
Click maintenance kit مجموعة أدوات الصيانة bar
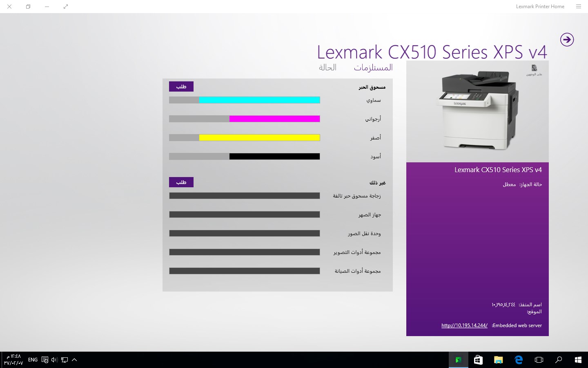(x=245, y=271)
